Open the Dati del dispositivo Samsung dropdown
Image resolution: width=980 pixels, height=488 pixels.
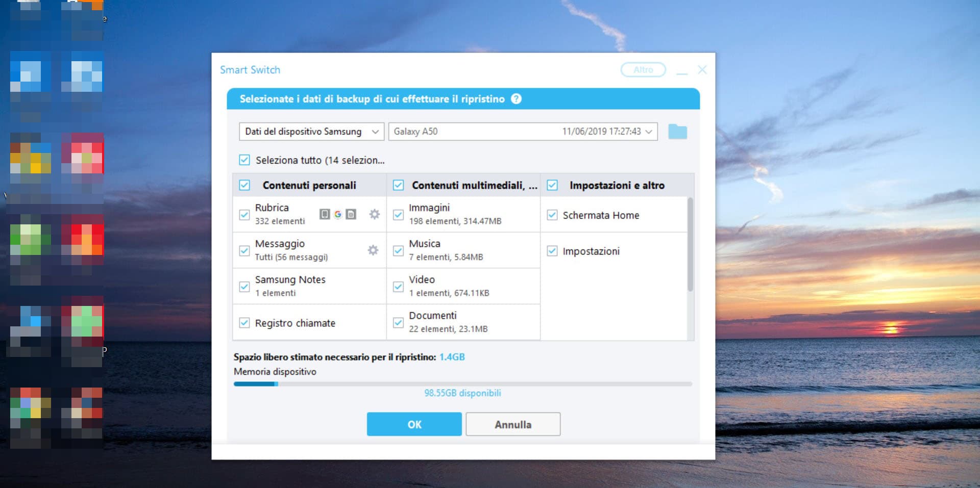(x=311, y=131)
